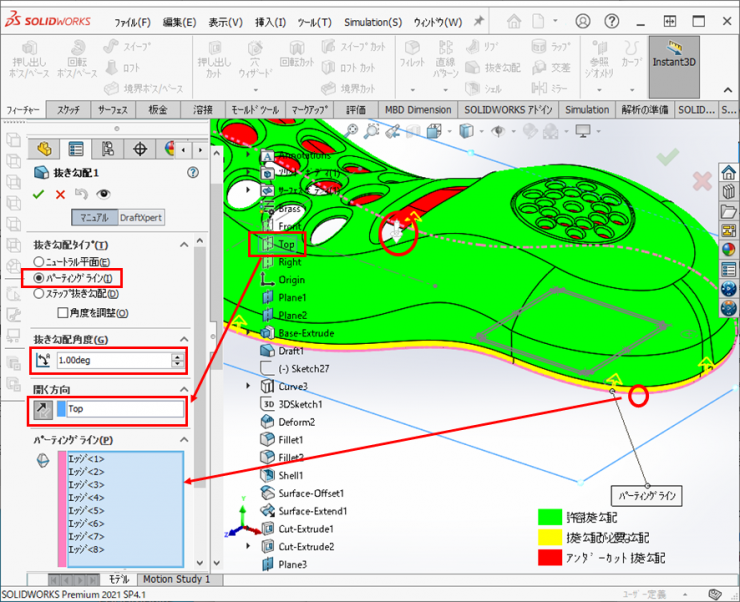Select the ステップ抜き勾配 radio button

[39, 294]
